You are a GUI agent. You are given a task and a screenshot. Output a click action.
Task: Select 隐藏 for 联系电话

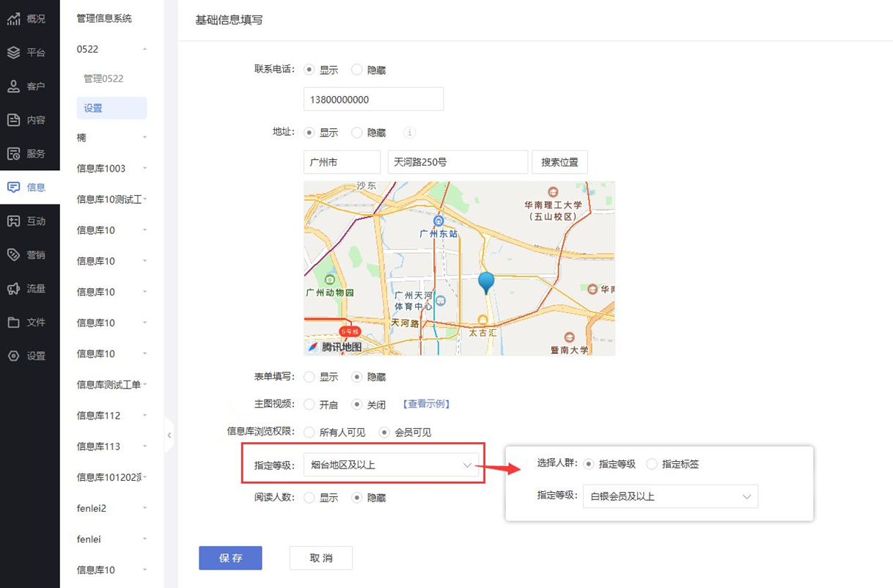357,70
